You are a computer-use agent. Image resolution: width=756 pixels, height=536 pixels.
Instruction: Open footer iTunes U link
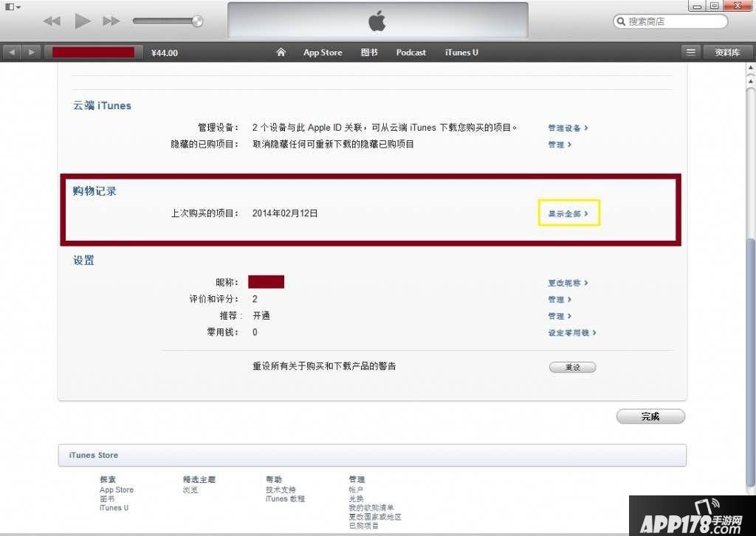(114, 507)
